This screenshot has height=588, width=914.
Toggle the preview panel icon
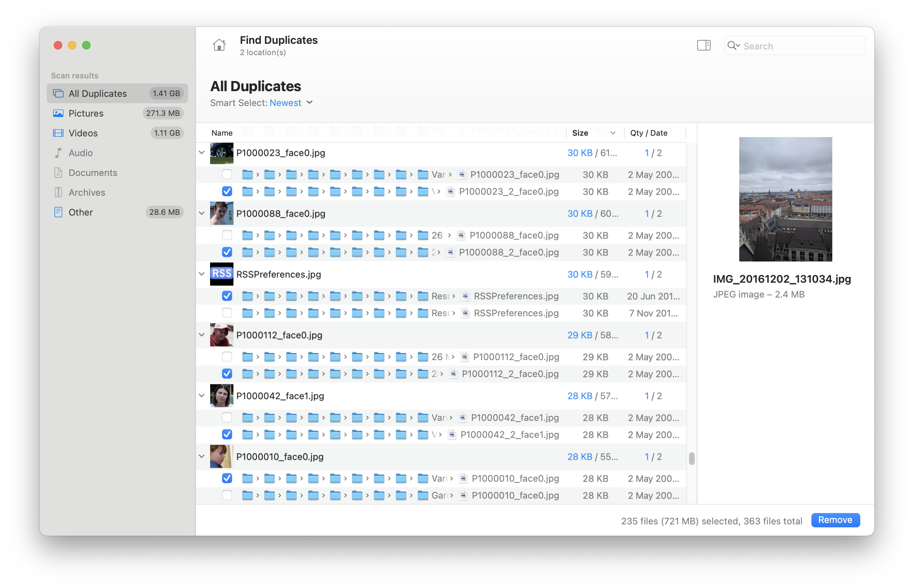click(x=704, y=45)
